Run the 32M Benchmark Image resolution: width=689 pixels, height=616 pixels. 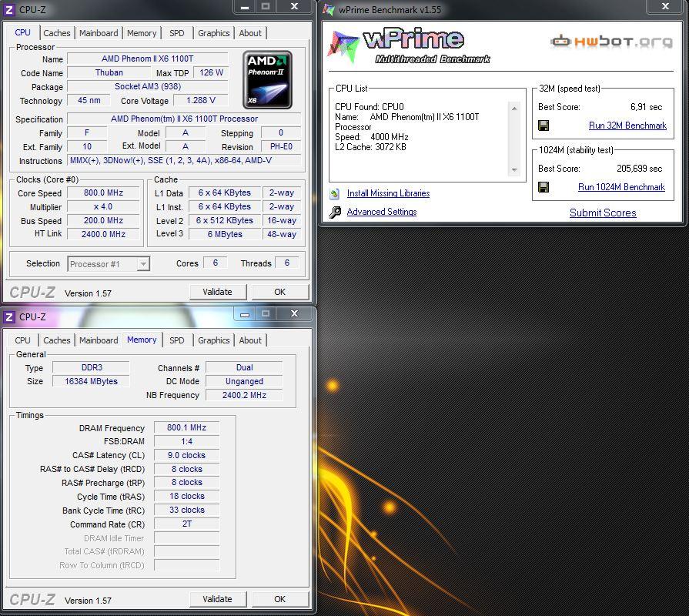click(627, 126)
